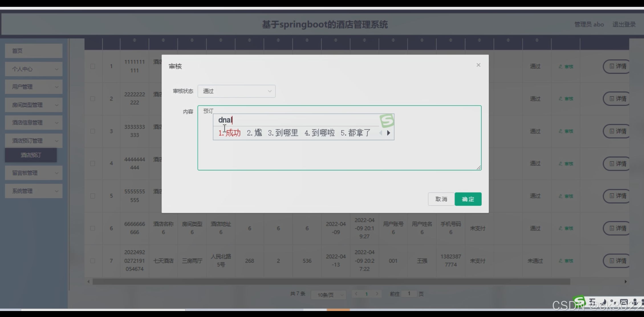Click the horizontal table scrollbar
Viewport: 644px width, 317px height.
coord(331,282)
